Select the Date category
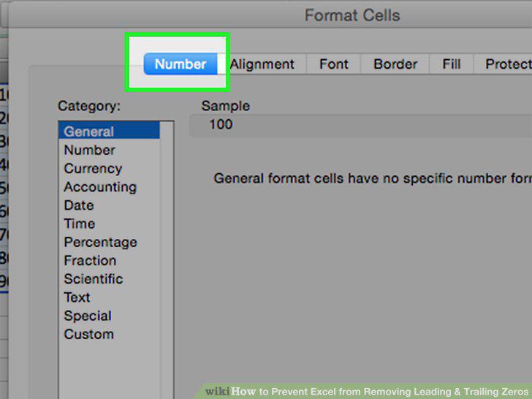532x399 pixels. (110, 205)
